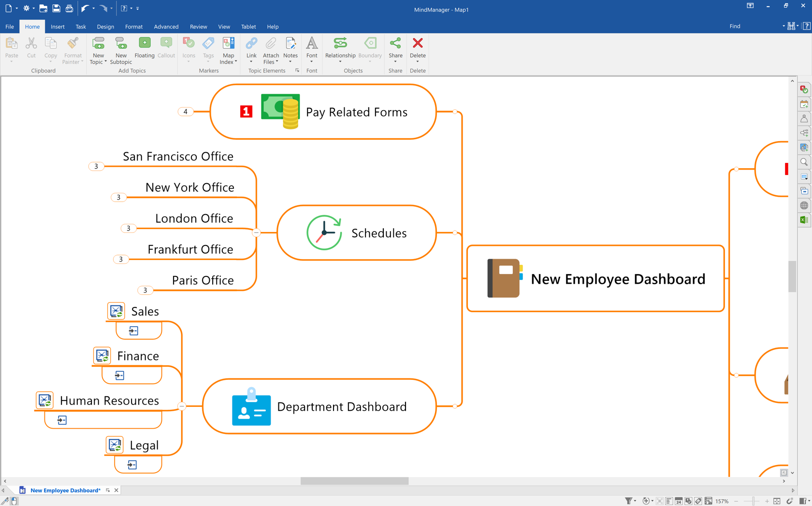Click the Floating topic icon
Image resolution: width=812 pixels, height=506 pixels.
point(144,48)
